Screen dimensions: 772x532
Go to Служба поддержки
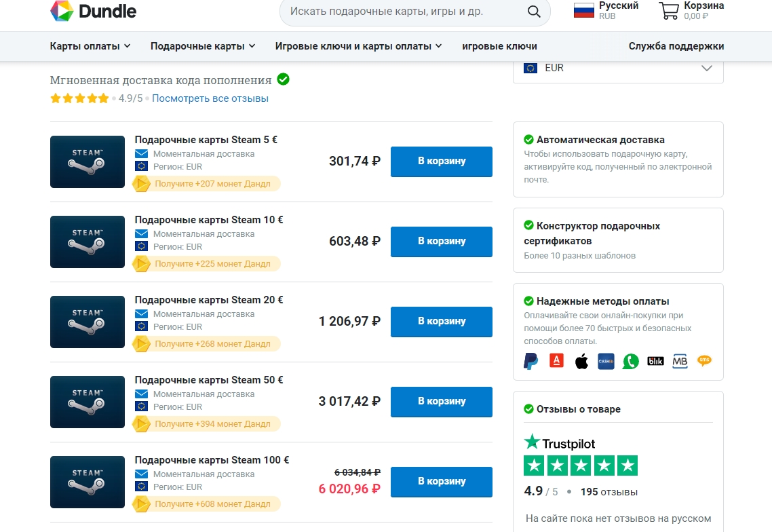point(676,46)
